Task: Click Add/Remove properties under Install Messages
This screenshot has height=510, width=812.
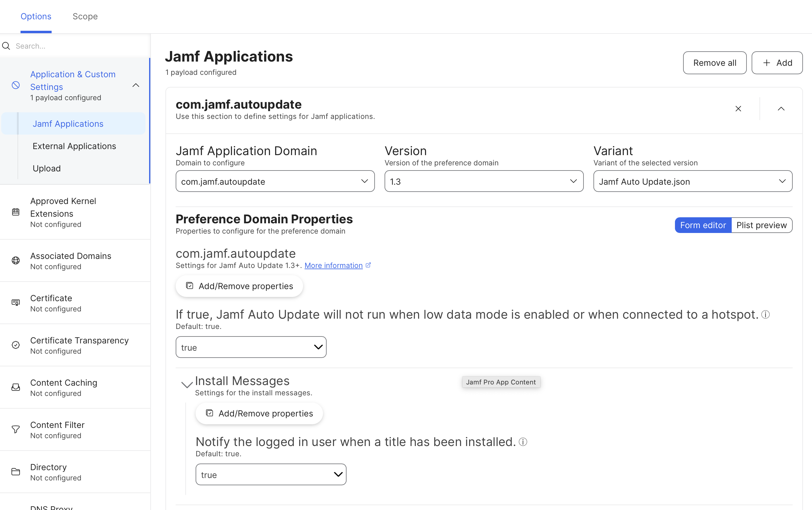Action: tap(259, 413)
